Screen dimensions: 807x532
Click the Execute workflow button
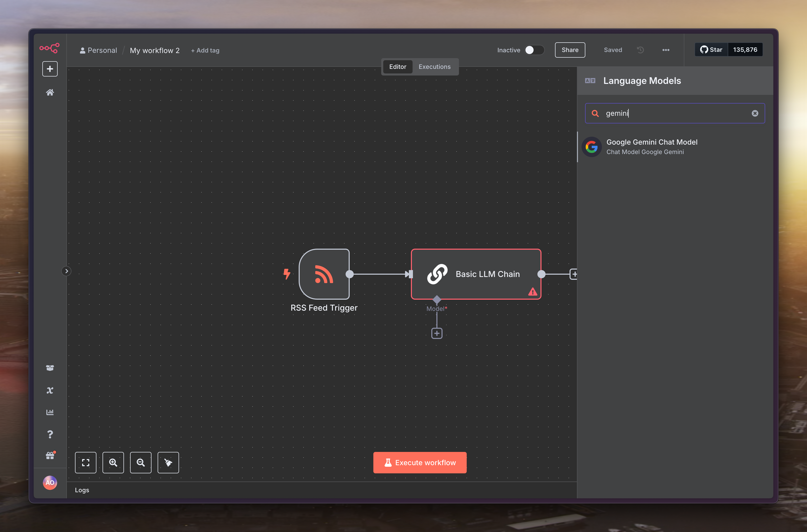420,462
